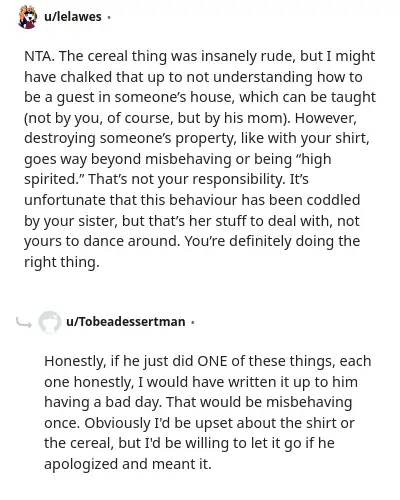Click the line starting "destroying someone's property"
400x500 pixels.
tap(197, 138)
